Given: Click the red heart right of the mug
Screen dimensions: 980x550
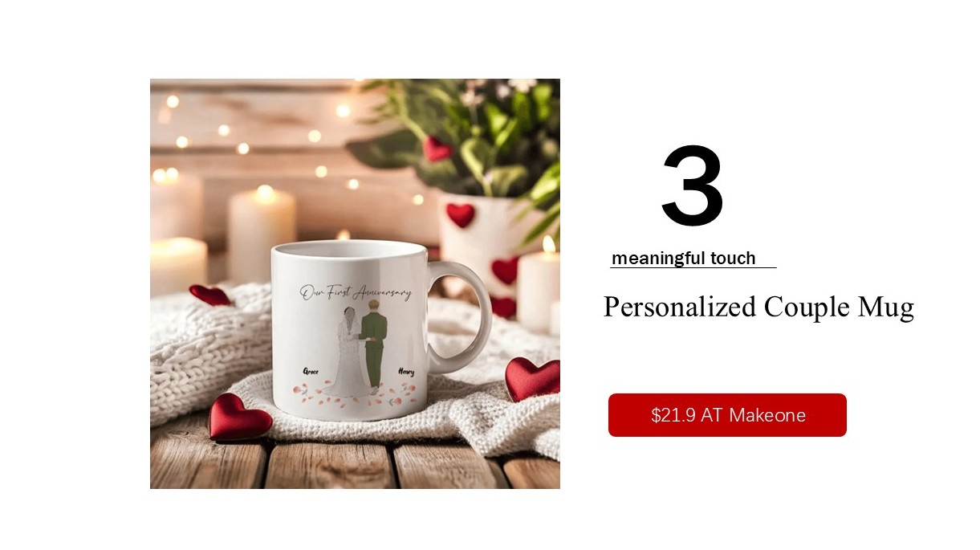Looking at the screenshot, I should click(532, 378).
